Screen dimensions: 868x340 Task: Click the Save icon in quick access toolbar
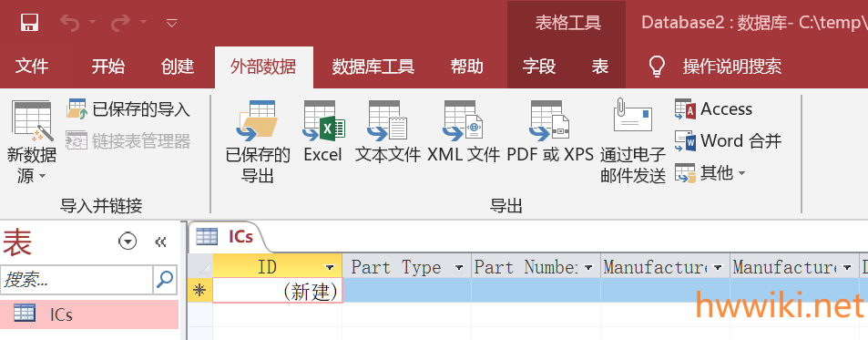coord(29,23)
